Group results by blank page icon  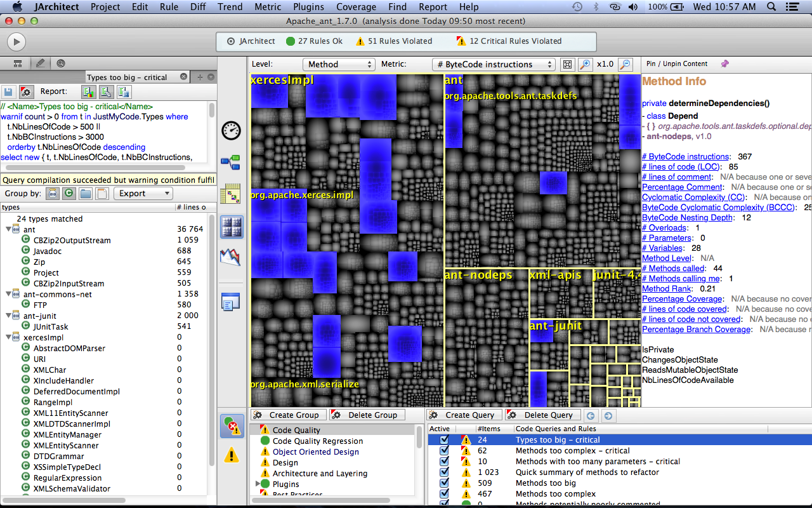pos(102,194)
